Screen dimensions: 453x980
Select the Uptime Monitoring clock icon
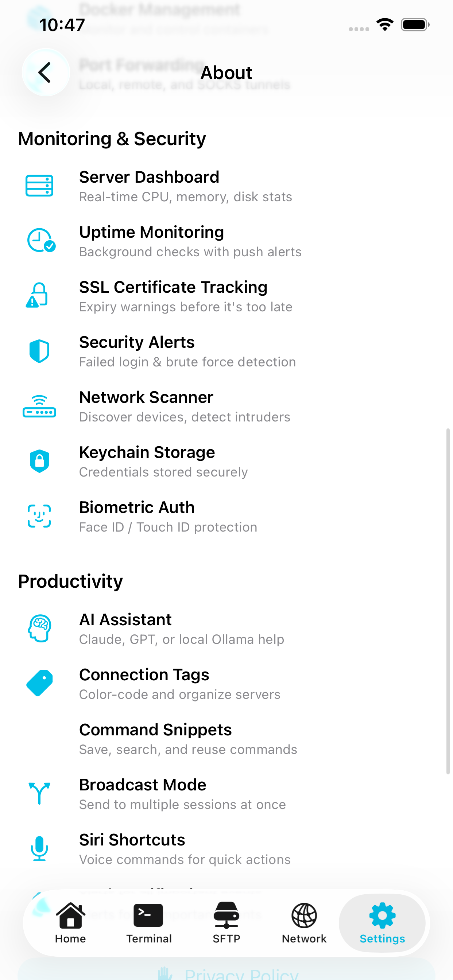coord(41,240)
